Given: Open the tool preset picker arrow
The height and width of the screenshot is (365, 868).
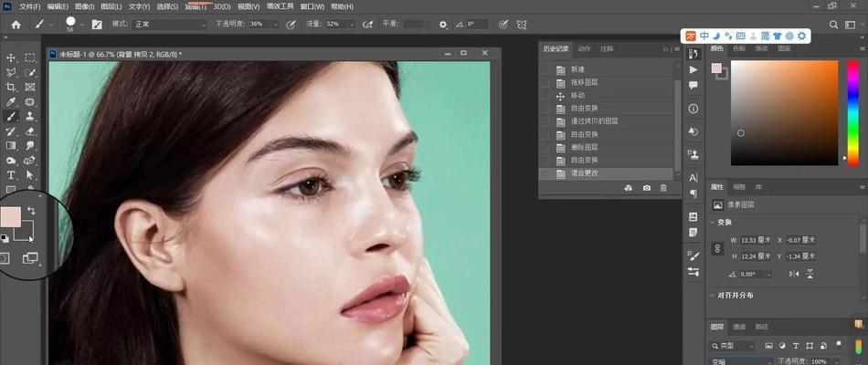Looking at the screenshot, I should tap(51, 25).
